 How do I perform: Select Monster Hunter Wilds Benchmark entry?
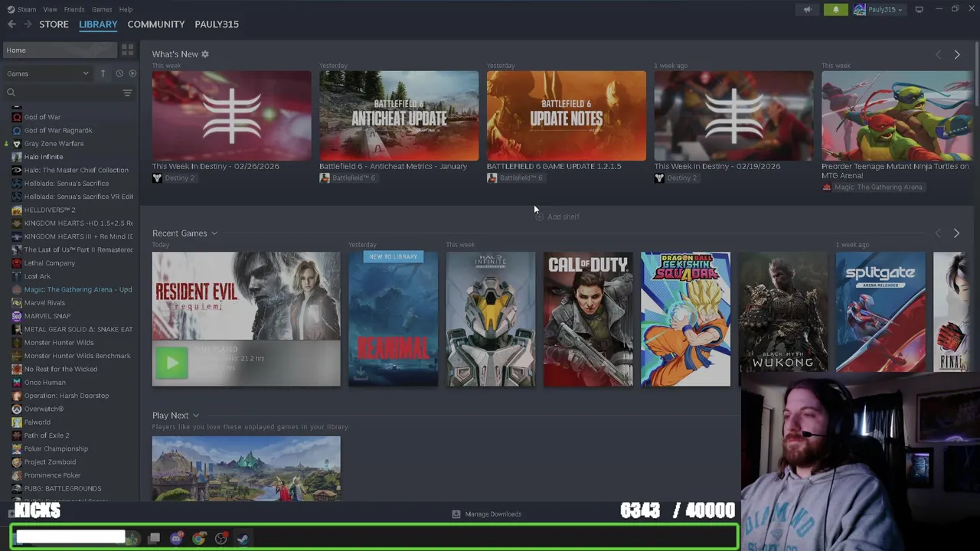pyautogui.click(x=77, y=356)
